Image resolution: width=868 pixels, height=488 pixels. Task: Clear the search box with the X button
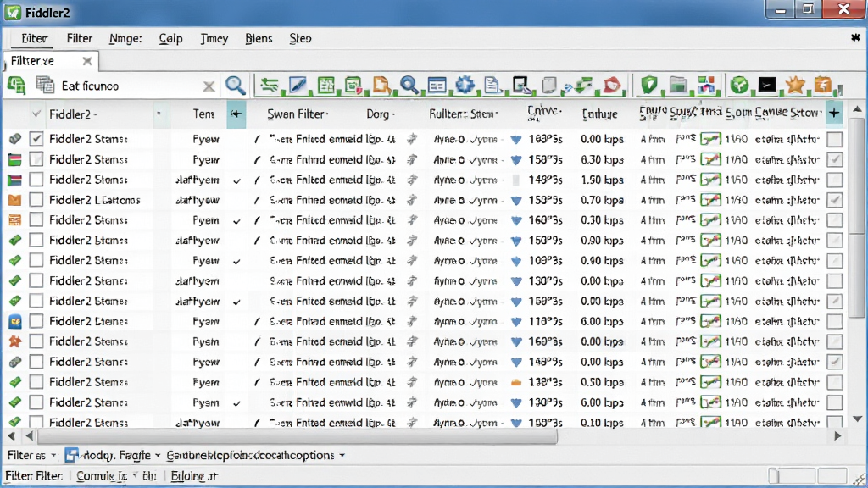tap(209, 86)
